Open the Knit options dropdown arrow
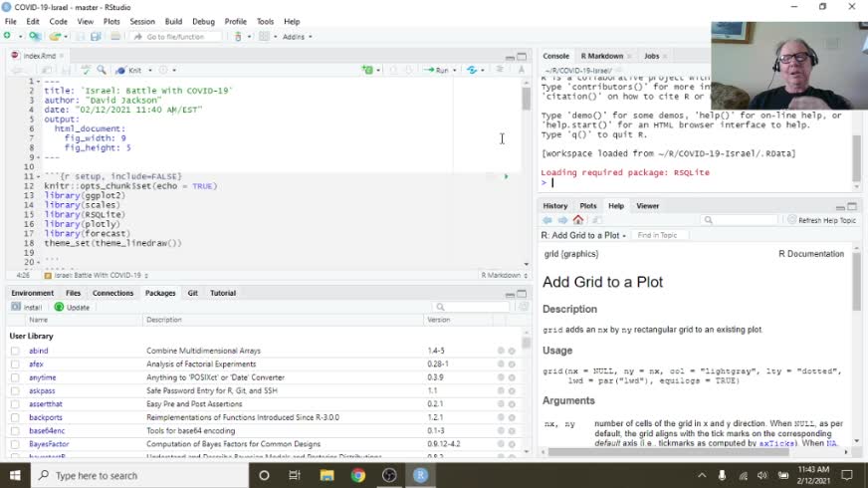Screen dimensions: 868x488 pos(150,71)
